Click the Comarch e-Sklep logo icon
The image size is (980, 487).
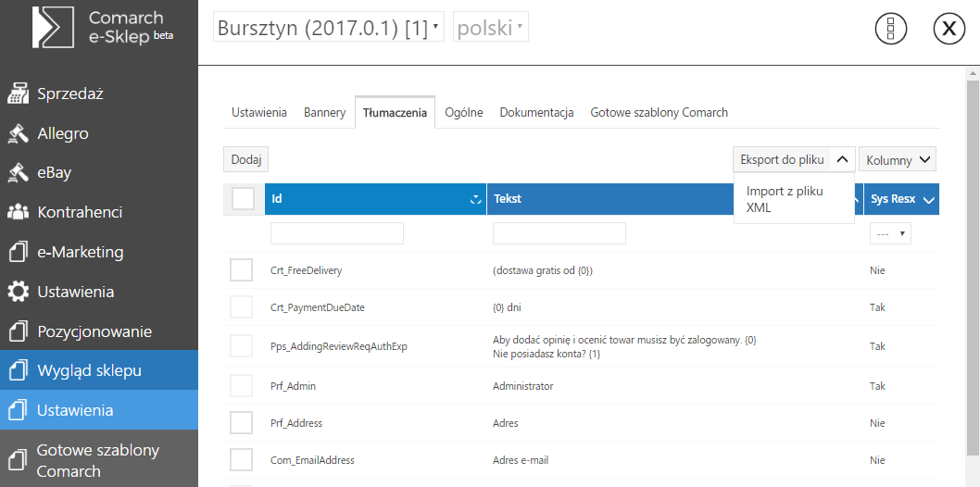point(53,27)
